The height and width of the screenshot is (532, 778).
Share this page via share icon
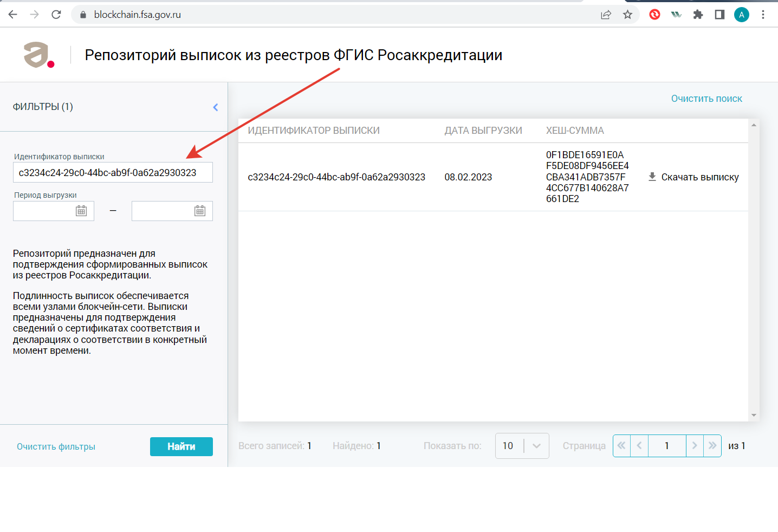[606, 15]
